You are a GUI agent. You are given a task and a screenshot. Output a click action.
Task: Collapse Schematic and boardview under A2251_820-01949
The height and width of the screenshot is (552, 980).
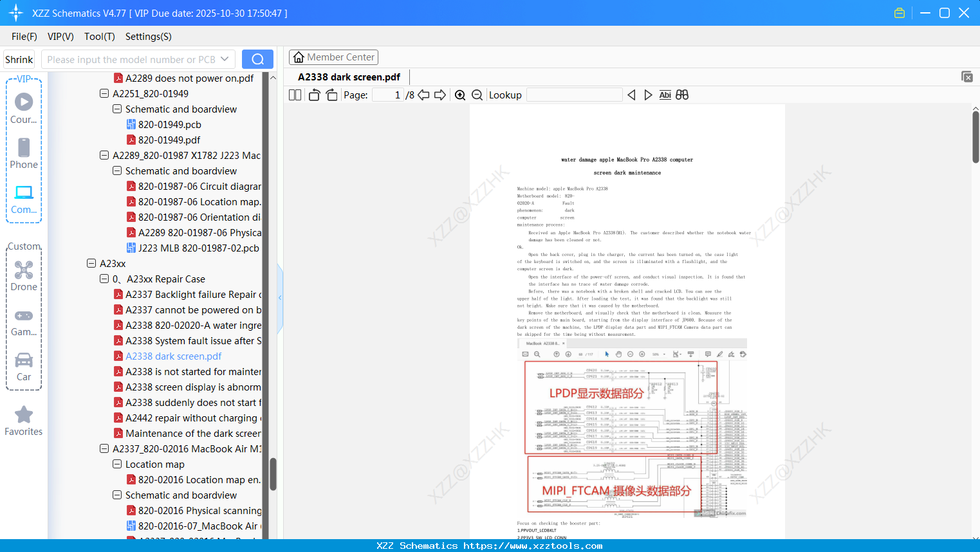117,109
